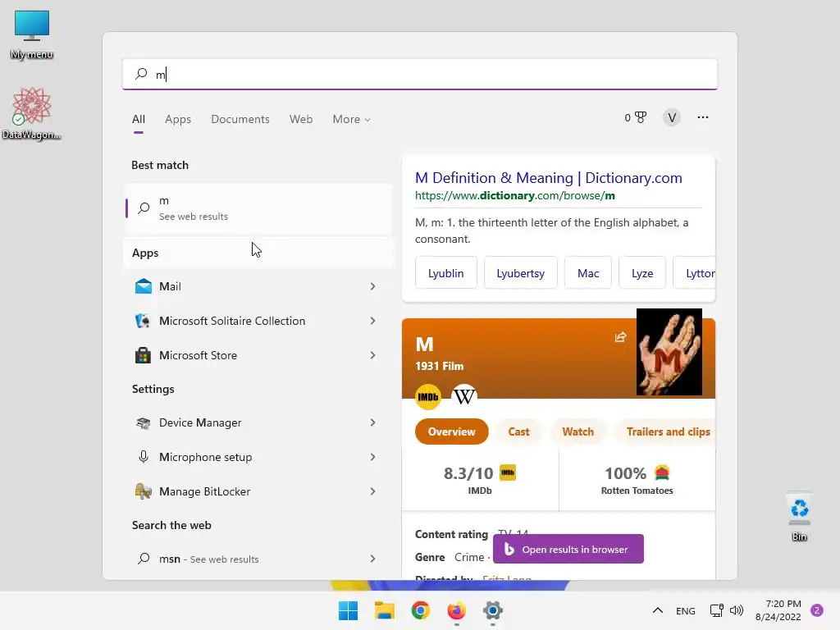Click the volume speaker icon
Image resolution: width=840 pixels, height=630 pixels.
point(737,610)
